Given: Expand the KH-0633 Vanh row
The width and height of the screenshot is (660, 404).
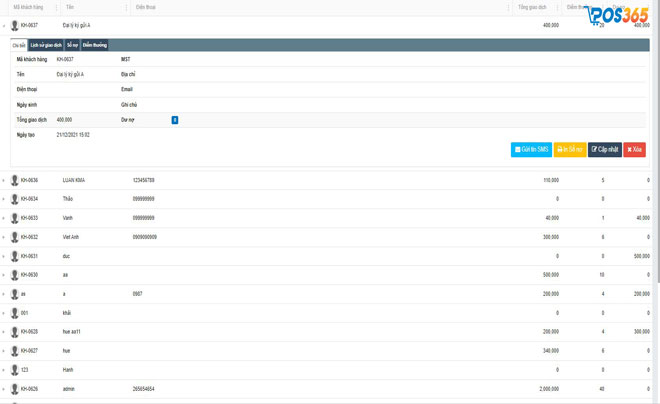Looking at the screenshot, I should point(4,218).
